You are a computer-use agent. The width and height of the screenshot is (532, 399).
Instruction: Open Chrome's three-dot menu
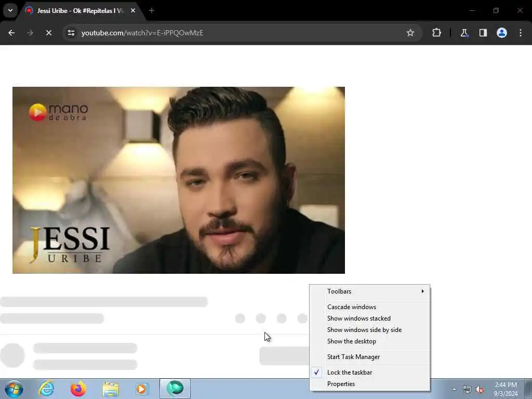point(521,33)
